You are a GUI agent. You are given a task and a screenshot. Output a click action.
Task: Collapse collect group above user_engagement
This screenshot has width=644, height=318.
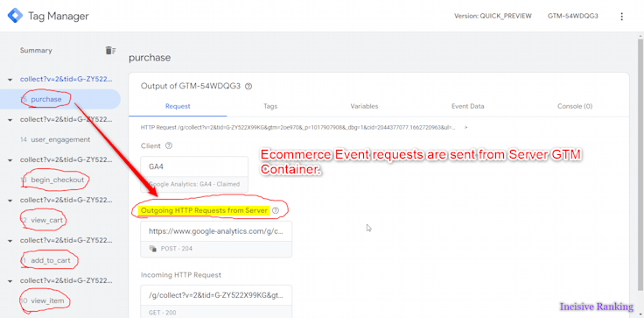click(10, 120)
